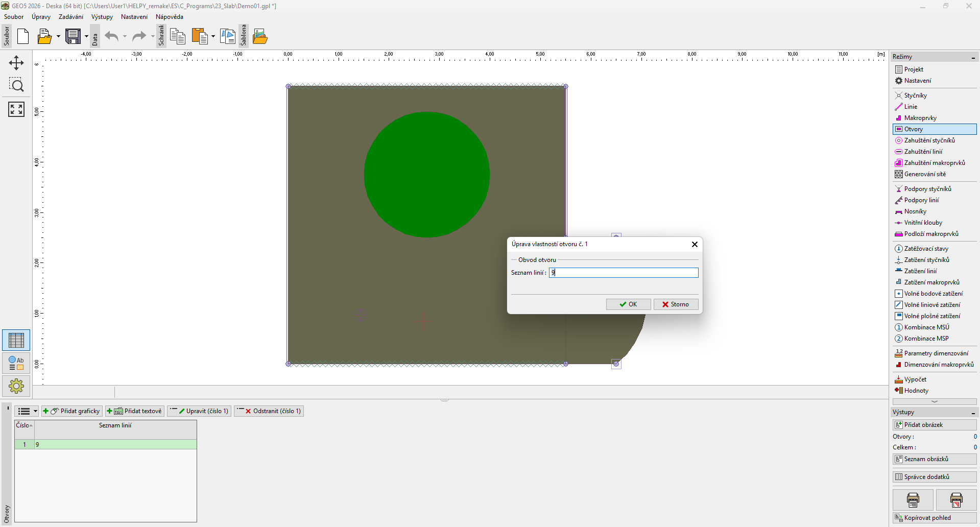The width and height of the screenshot is (980, 527).
Task: Click Storno to cancel the dialog
Action: [676, 304]
